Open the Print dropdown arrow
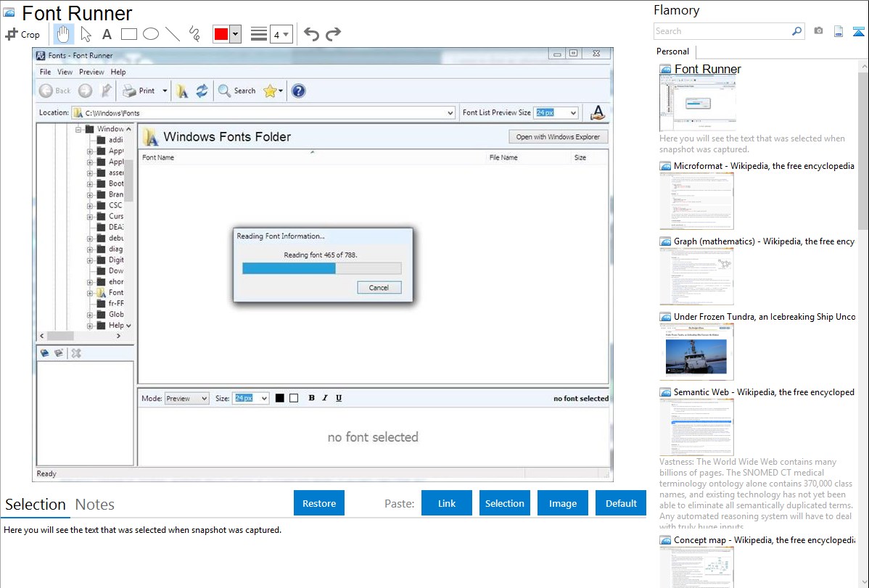 (165, 91)
